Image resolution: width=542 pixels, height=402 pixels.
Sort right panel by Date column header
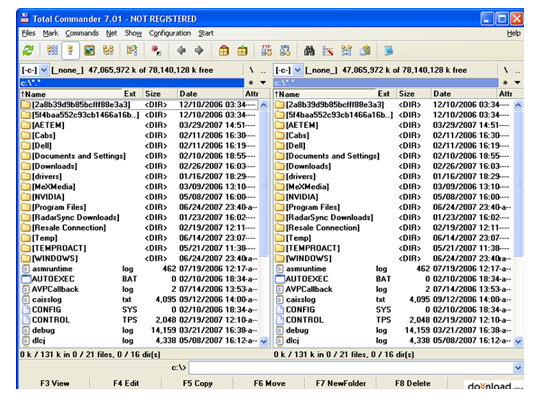pos(463,94)
